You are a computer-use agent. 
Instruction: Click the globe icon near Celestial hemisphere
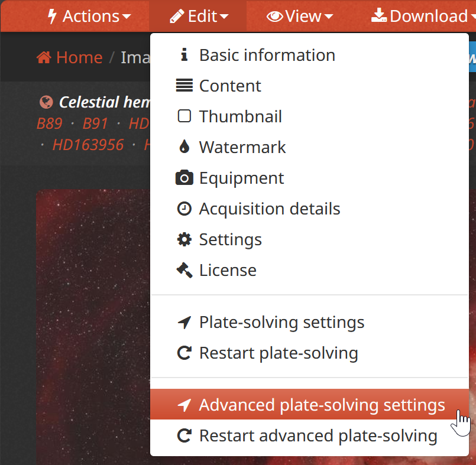[46, 102]
